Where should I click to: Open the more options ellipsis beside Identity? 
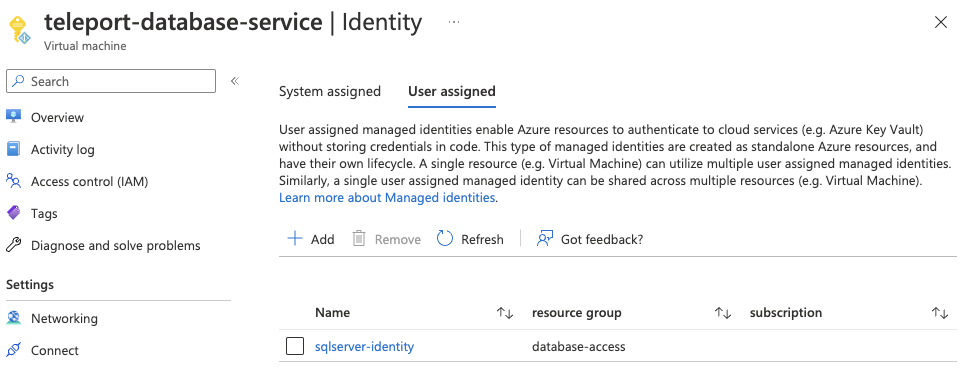coord(454,22)
